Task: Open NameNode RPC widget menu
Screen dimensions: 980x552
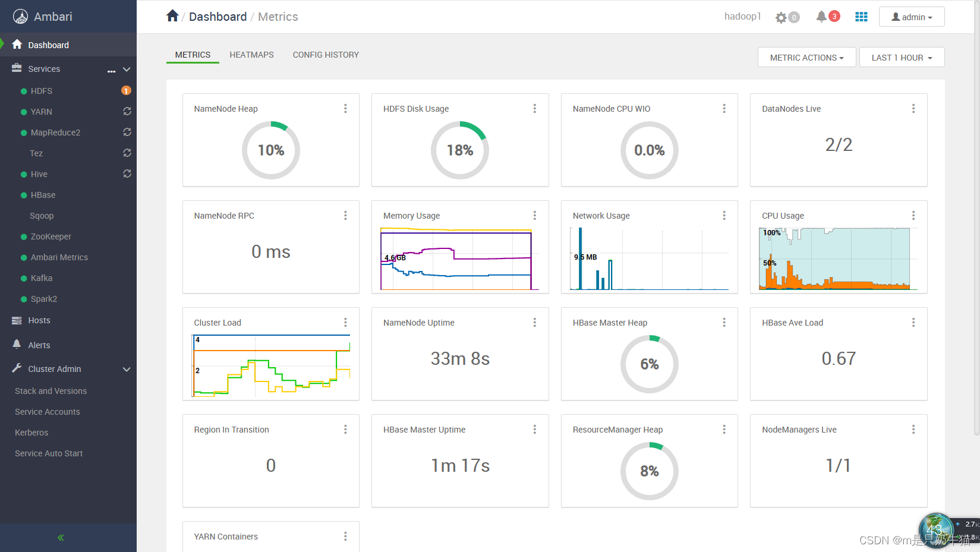Action: [x=345, y=215]
